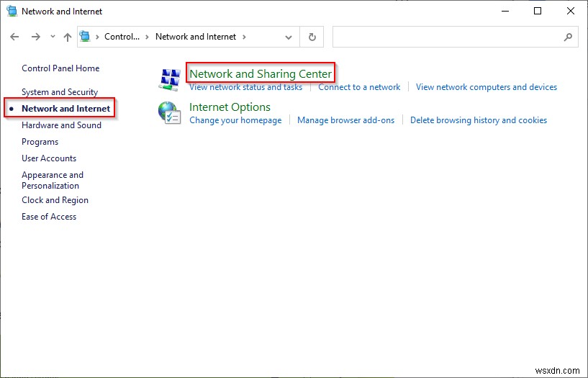
Task: Click the Back navigation arrow
Action: [x=14, y=37]
